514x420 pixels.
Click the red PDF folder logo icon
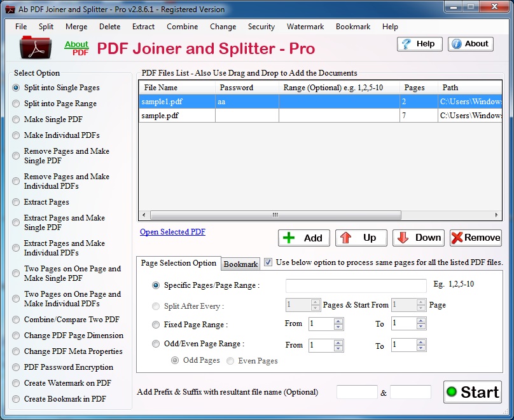click(36, 48)
